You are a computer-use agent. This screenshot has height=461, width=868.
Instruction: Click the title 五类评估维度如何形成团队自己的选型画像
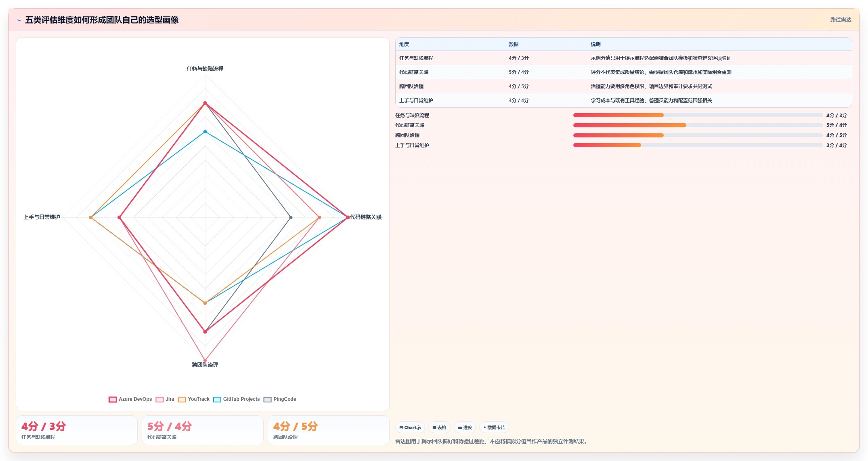tap(102, 20)
